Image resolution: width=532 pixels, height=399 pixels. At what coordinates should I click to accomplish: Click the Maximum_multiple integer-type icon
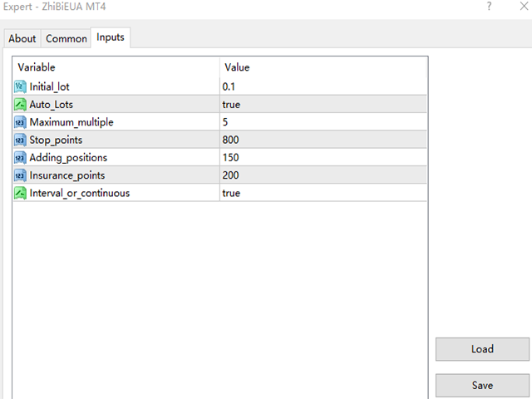point(20,122)
